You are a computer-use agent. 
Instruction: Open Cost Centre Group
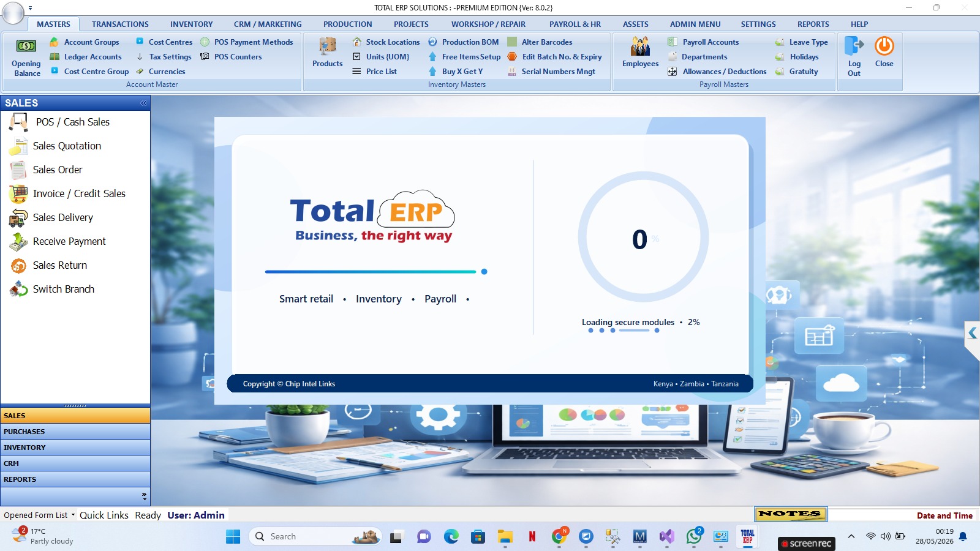coord(89,72)
